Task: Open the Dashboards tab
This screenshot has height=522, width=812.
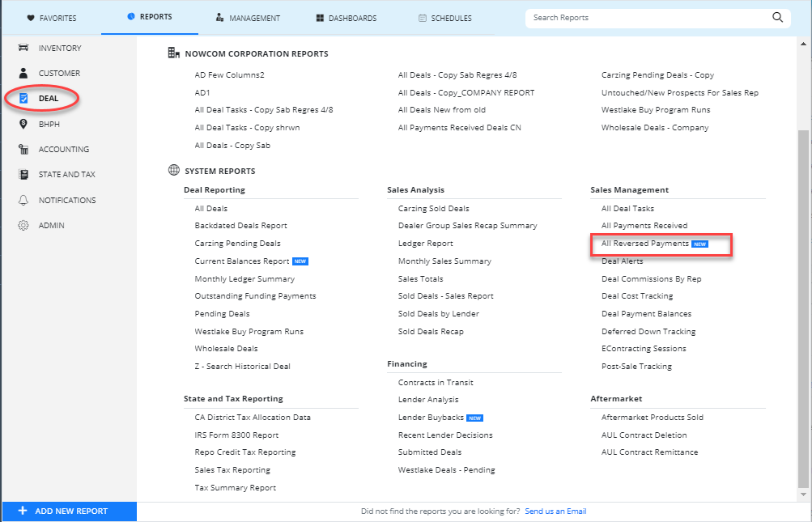Action: [346, 18]
